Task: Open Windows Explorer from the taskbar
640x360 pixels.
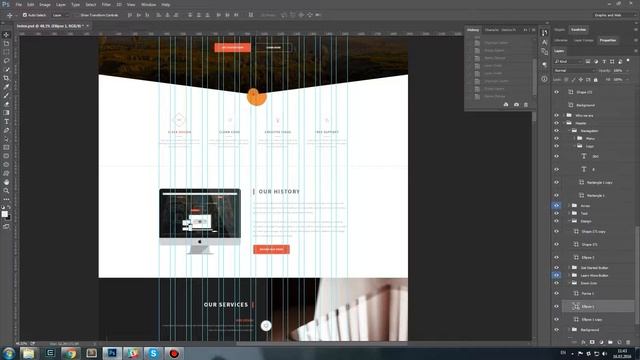Action: click(x=29, y=353)
